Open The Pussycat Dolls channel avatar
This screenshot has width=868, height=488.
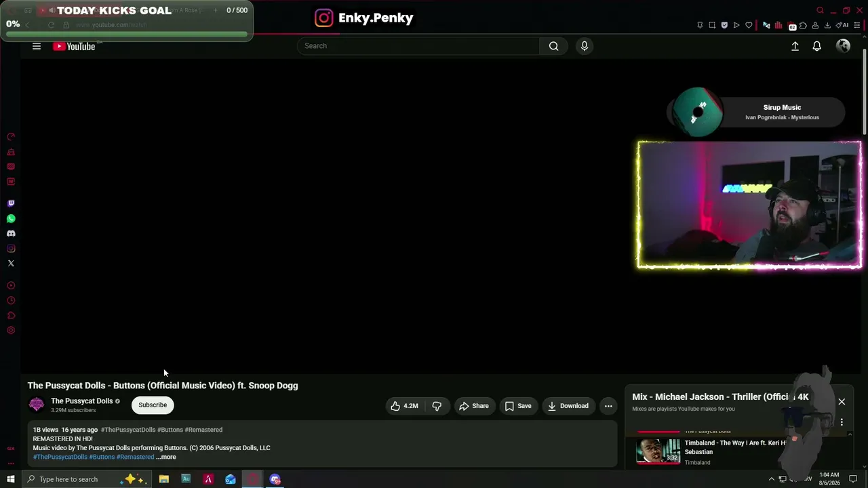tap(37, 405)
